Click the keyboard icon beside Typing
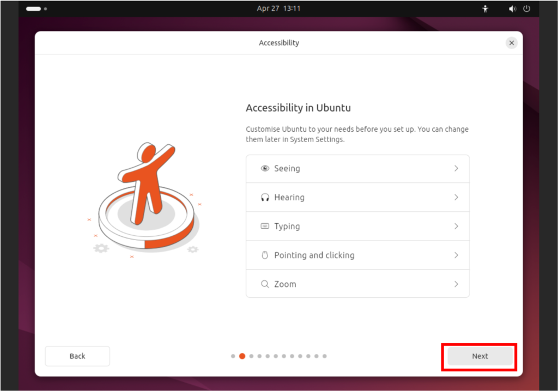 [x=265, y=226]
